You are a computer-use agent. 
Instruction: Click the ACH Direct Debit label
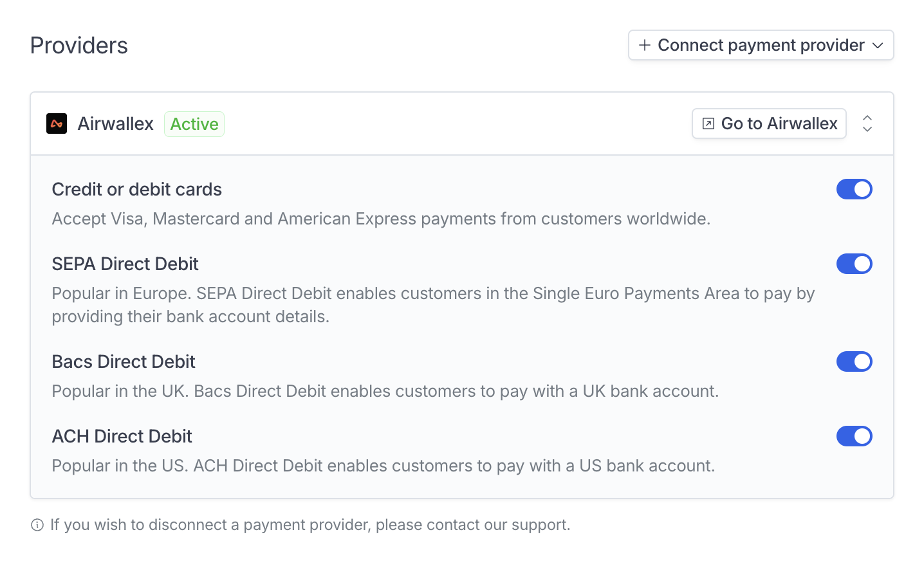click(x=122, y=436)
